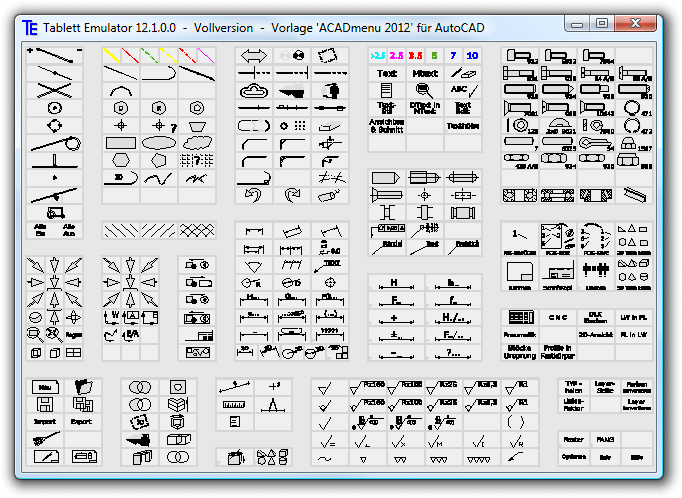Select the ellipse drawing icon
The width and height of the screenshot is (682, 498).
coord(159,143)
